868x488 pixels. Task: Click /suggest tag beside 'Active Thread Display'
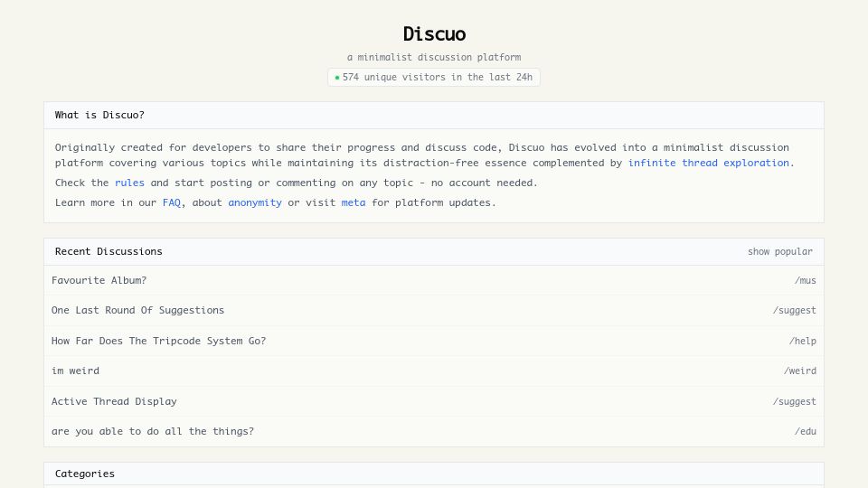tap(794, 401)
